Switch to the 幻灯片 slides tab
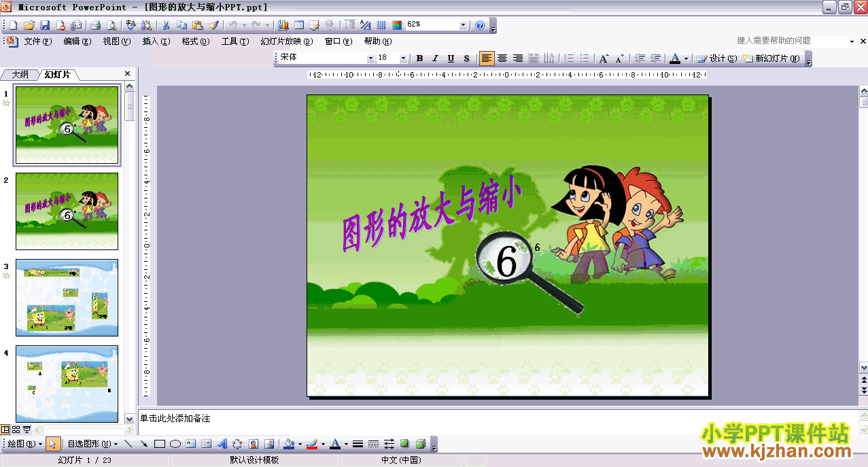Screen dimensions: 868x467 57,74
